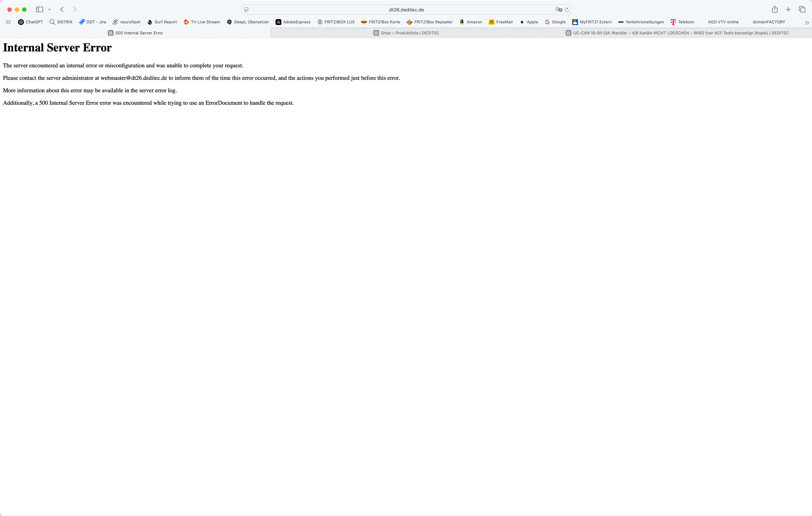Open the AdobeExpress bookmark
Viewport: 812px width, 516px height.
click(293, 22)
